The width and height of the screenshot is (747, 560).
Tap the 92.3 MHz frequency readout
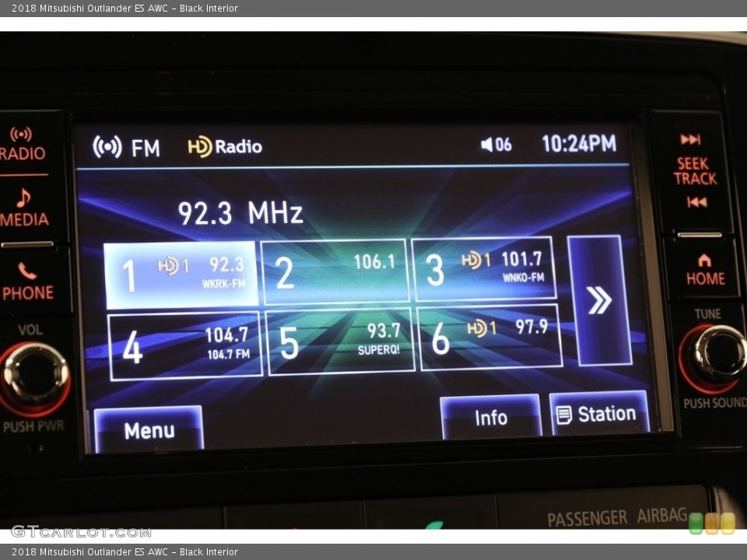pyautogui.click(x=240, y=213)
